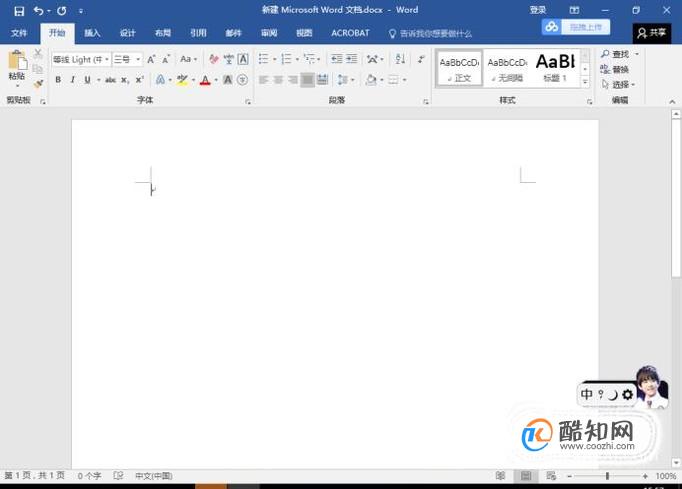The image size is (682, 489).
Task: Open the font name dropdown
Action: point(107,59)
